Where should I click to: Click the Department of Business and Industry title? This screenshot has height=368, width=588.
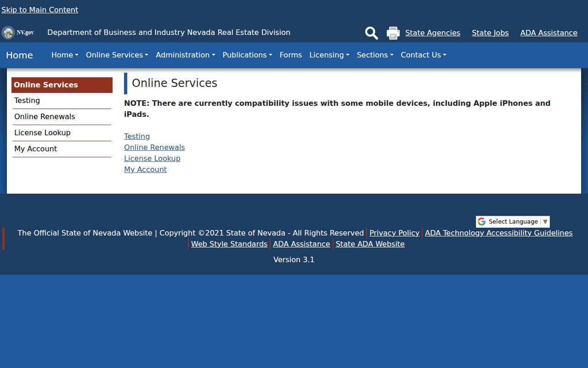tap(169, 33)
